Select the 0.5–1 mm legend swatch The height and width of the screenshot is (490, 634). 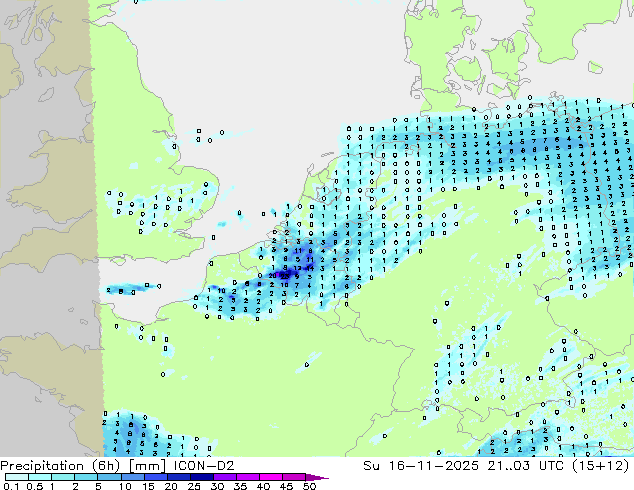pyautogui.click(x=40, y=477)
